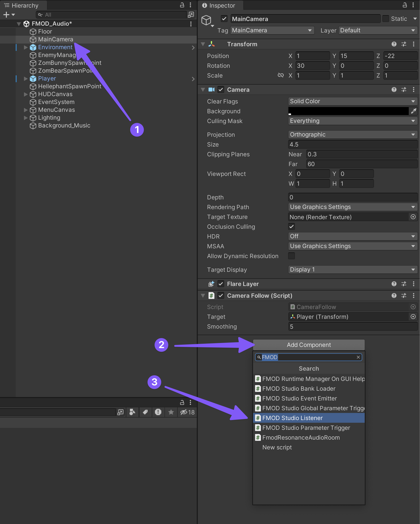This screenshot has height=524, width=420.
Task: Click the Background black color swatch
Action: (x=348, y=111)
